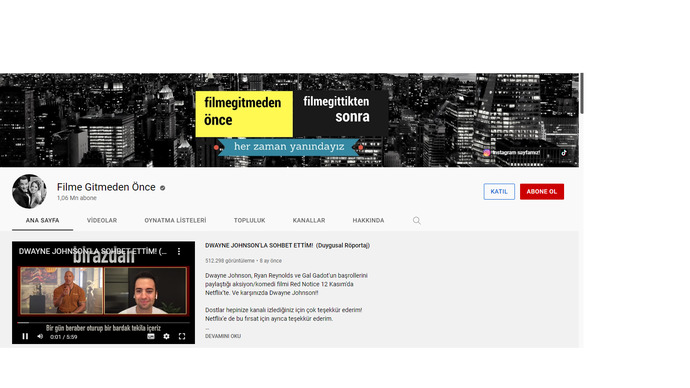This screenshot has width=690, height=388.
Task: Open the video settings gear
Action: [166, 337]
